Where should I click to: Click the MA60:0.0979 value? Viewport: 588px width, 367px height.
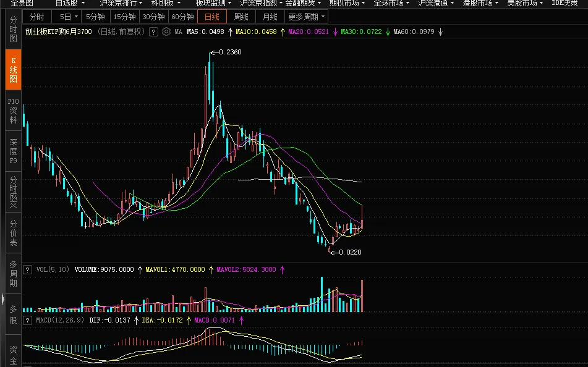tap(414, 32)
